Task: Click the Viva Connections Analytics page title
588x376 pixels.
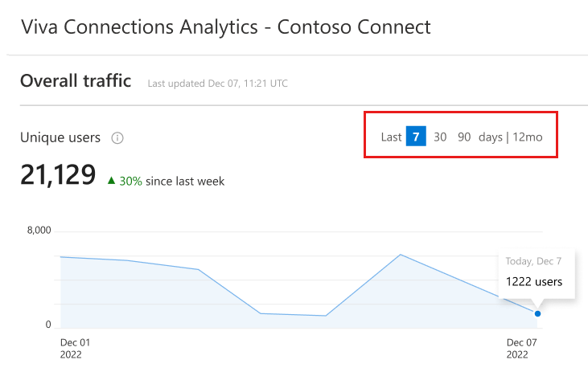Action: click(x=226, y=27)
